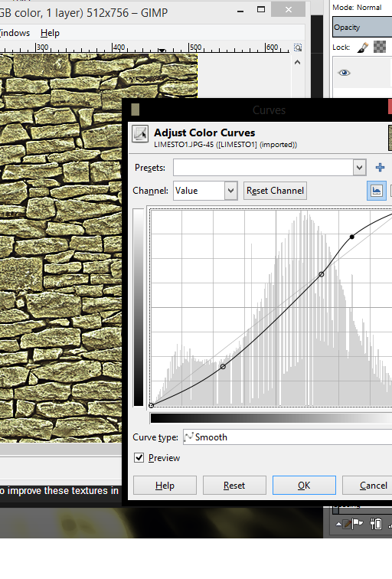Toggle the lock alpha channel checkerboard icon
The image size is (392, 579).
(x=380, y=47)
